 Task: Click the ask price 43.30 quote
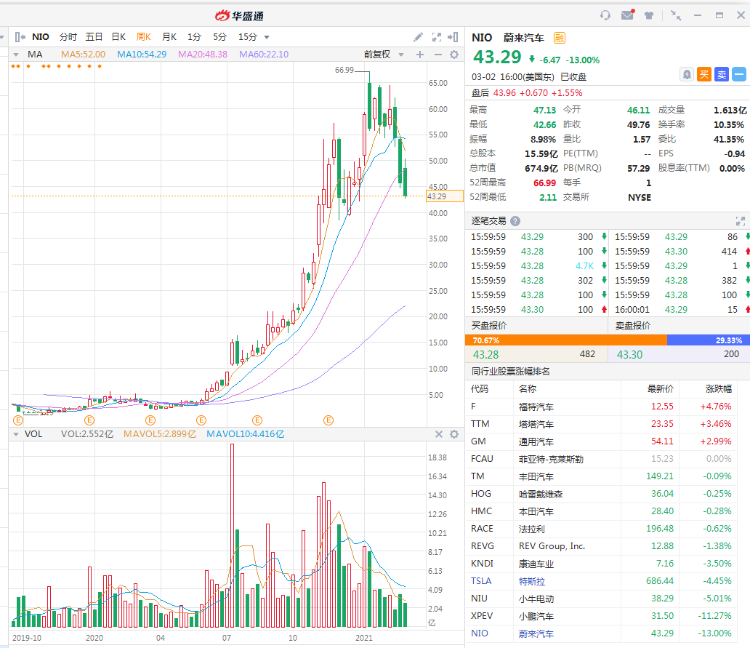629,354
